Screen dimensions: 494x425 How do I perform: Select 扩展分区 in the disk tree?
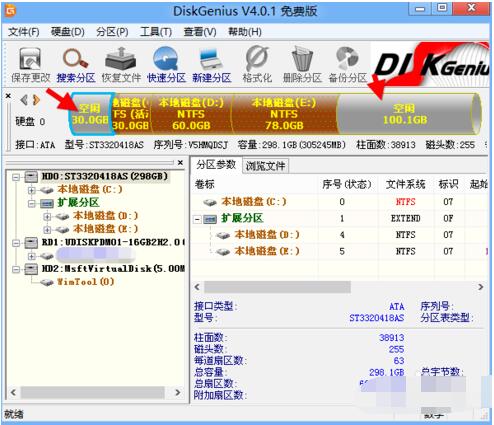coord(78,202)
